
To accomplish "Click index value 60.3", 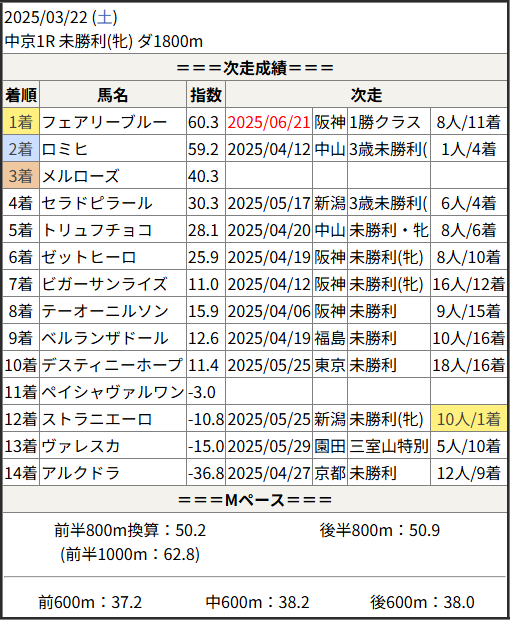I will 203,122.
